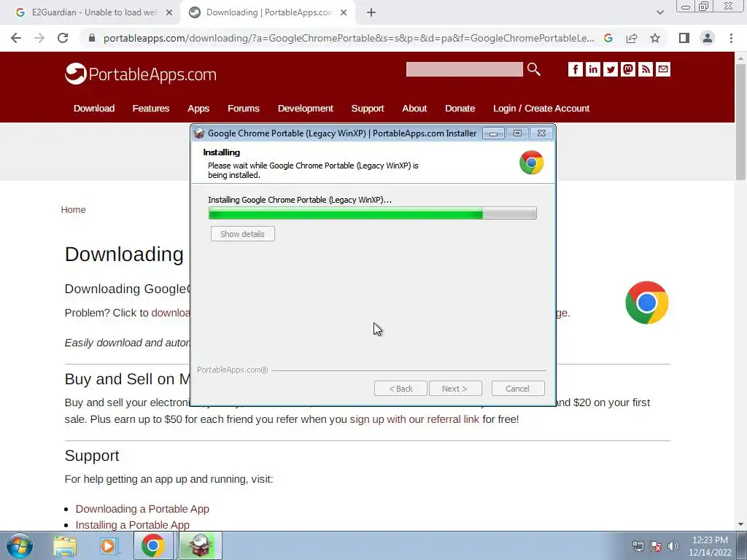The width and height of the screenshot is (747, 560).
Task: Open the Donate menu item
Action: pyautogui.click(x=460, y=109)
